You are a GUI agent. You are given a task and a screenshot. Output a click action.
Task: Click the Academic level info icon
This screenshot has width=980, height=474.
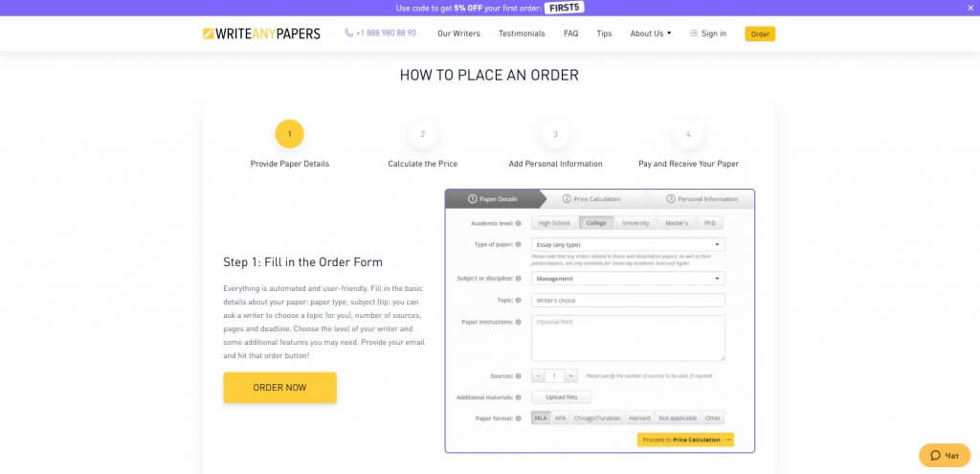point(518,223)
